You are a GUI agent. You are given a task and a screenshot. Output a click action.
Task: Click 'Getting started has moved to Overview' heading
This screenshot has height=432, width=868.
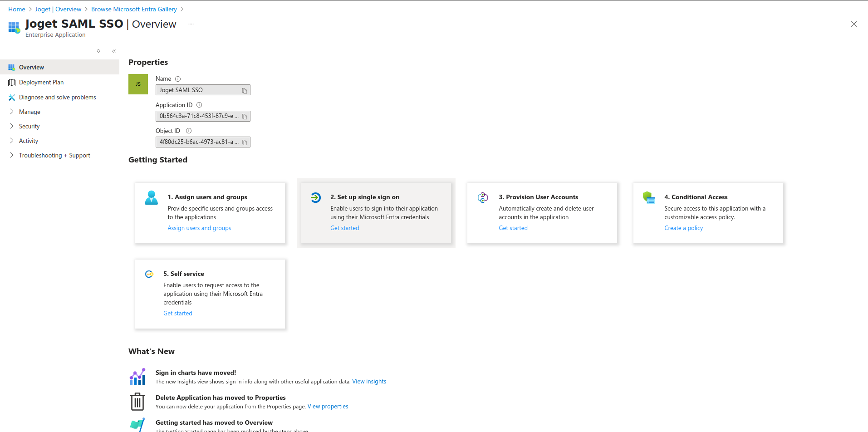pos(214,422)
